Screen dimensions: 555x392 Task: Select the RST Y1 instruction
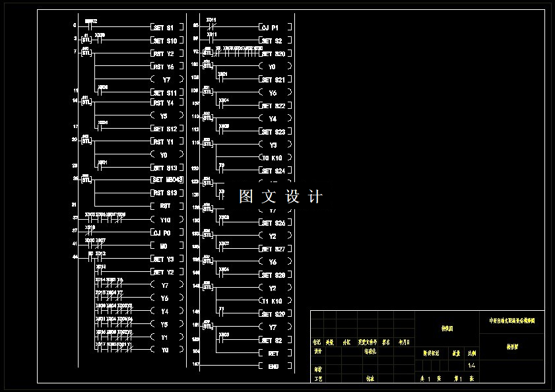click(x=167, y=142)
